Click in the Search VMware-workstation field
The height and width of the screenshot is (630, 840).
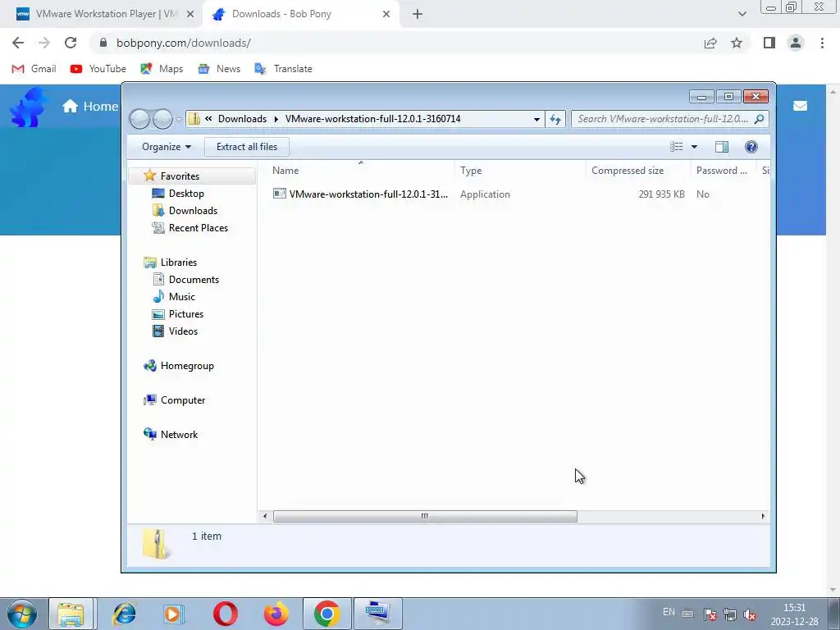[662, 119]
